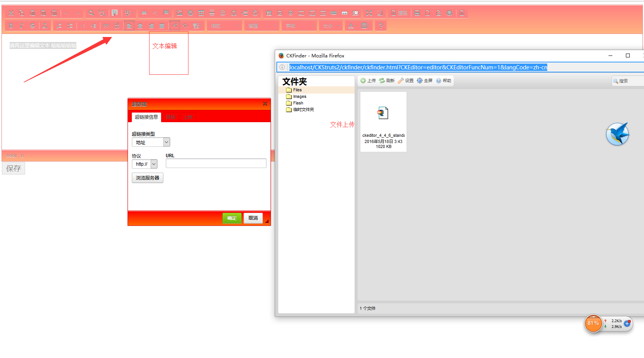The width and height of the screenshot is (644, 358).
Task: Click the 保存 save button
Action: [13, 168]
